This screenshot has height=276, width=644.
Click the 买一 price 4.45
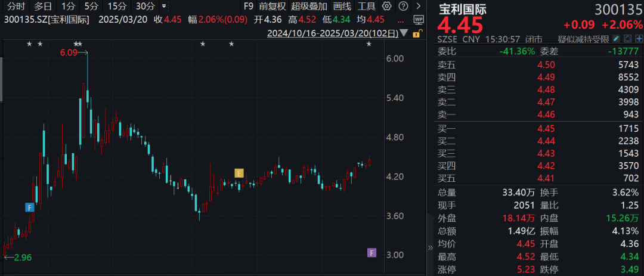546,129
